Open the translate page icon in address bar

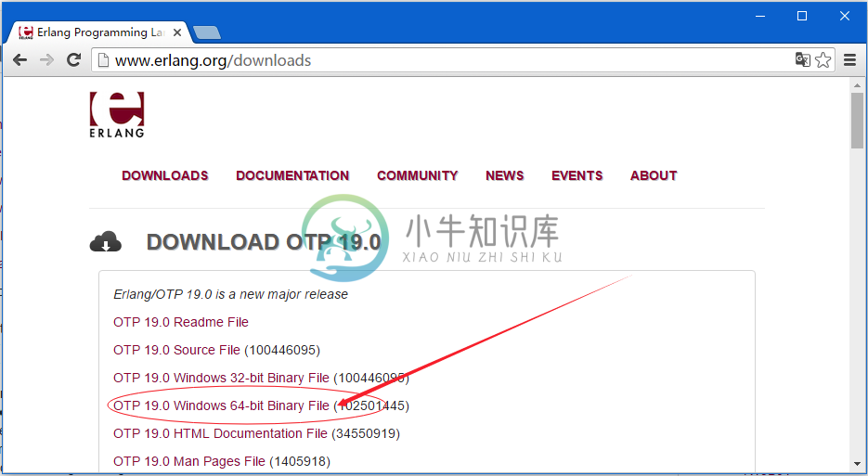(x=803, y=59)
